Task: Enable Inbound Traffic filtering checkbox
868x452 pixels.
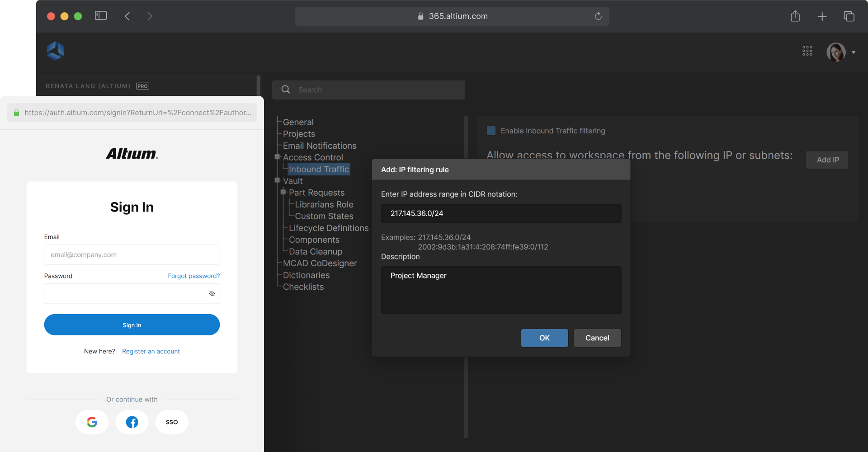Action: [491, 131]
